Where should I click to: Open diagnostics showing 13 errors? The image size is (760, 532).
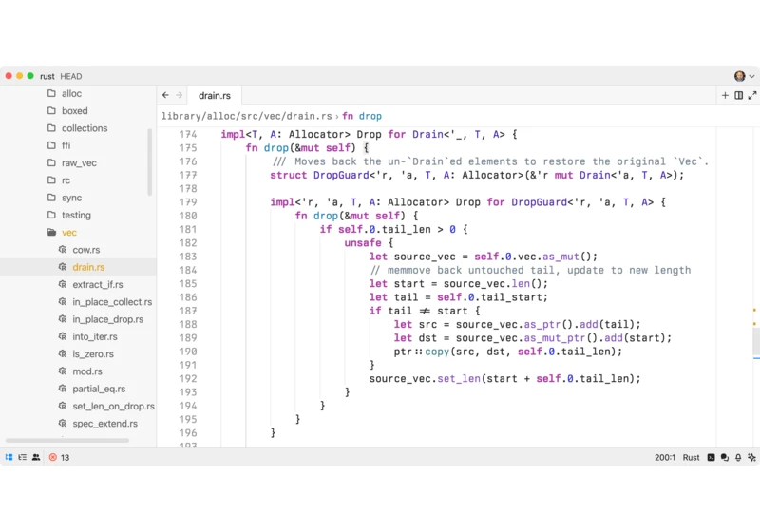(x=59, y=457)
